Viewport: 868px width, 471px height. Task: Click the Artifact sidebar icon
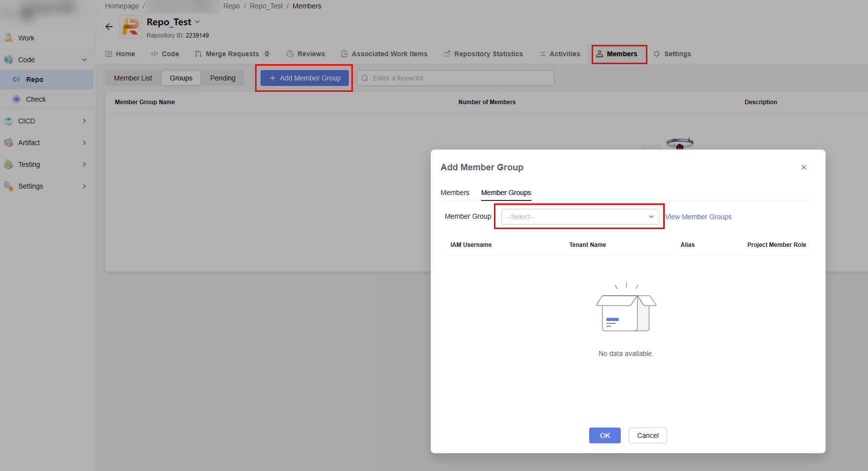click(8, 143)
